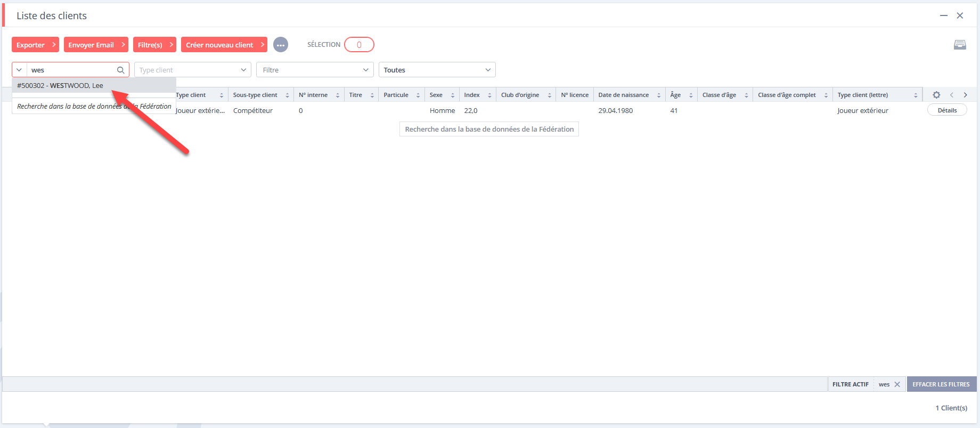Choose Recherche dans la base Fédération suggestion
This screenshot has height=428, width=980.
click(x=94, y=106)
